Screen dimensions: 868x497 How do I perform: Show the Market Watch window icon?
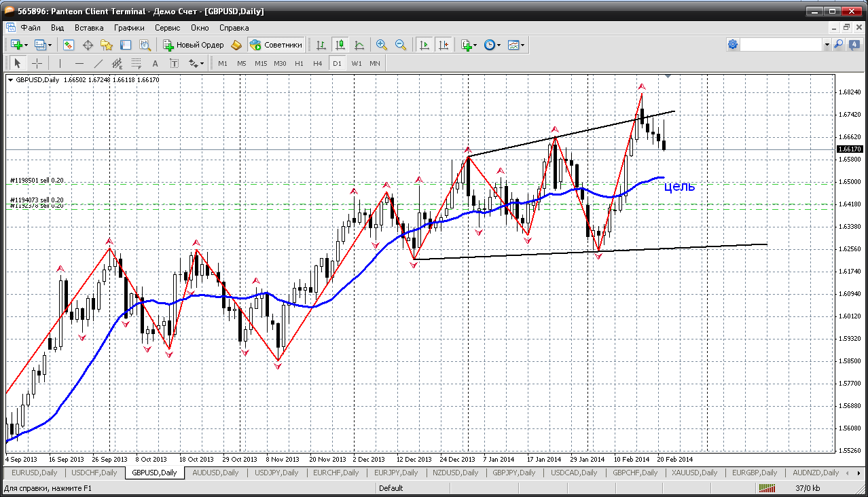69,45
